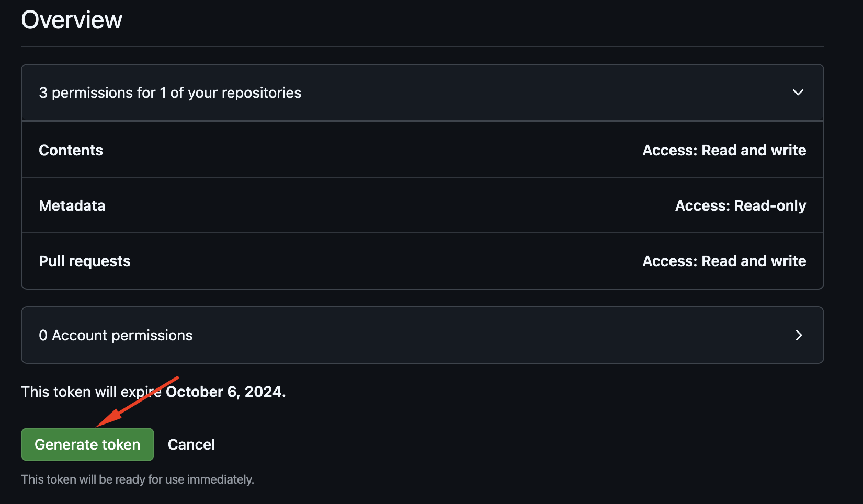Select the Pull requests permission label
863x504 pixels.
[85, 261]
